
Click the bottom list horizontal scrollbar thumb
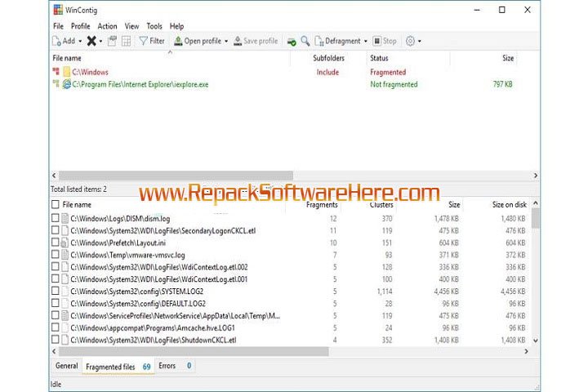(x=194, y=351)
